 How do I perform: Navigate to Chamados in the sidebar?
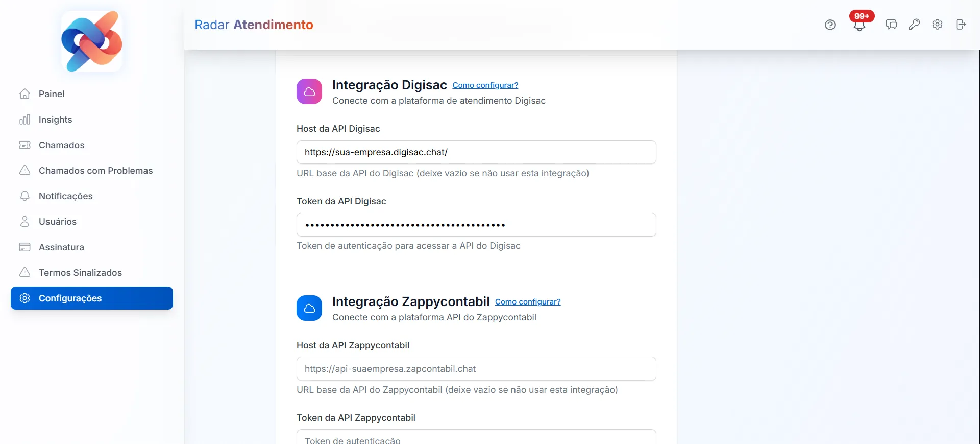61,145
